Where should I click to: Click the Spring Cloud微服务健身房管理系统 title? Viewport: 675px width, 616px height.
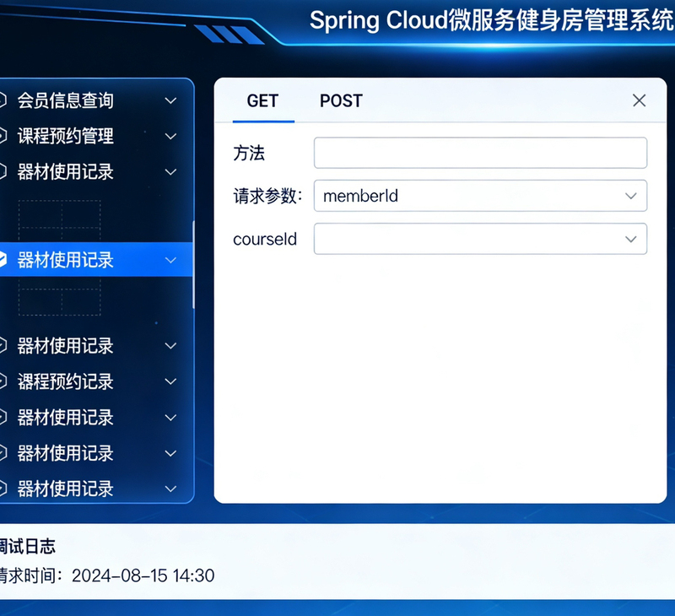pyautogui.click(x=492, y=20)
